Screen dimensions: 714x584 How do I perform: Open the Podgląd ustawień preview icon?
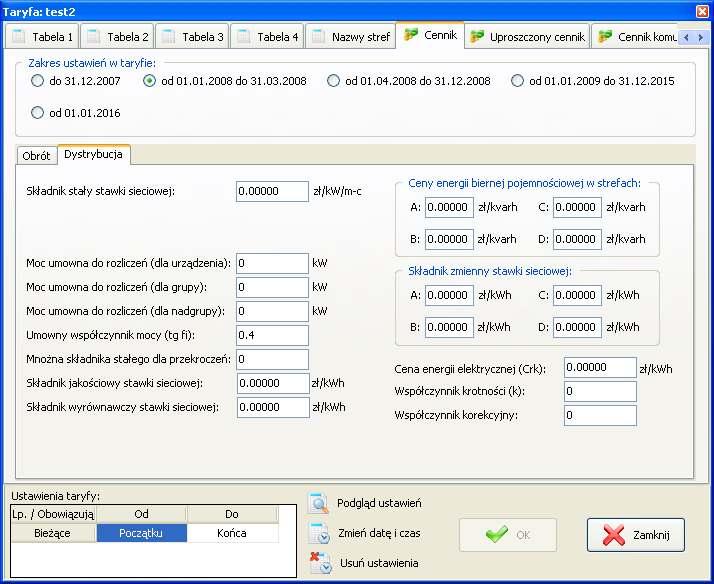[318, 503]
